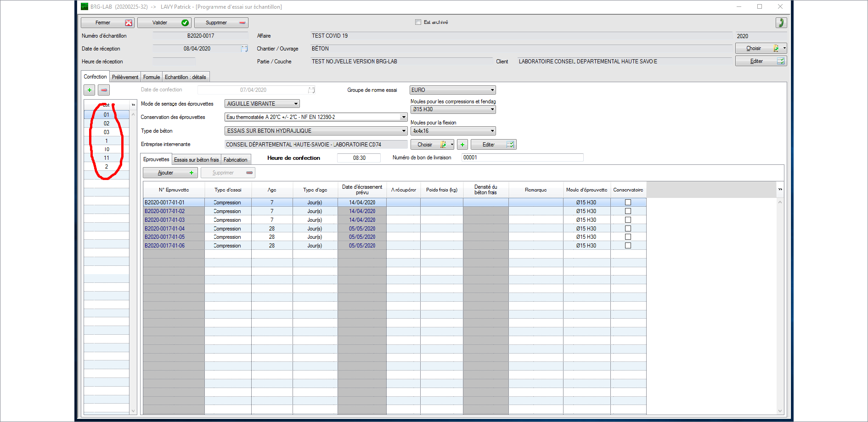Check Conservatoire box for B2020-0017-01-01

pos(628,203)
